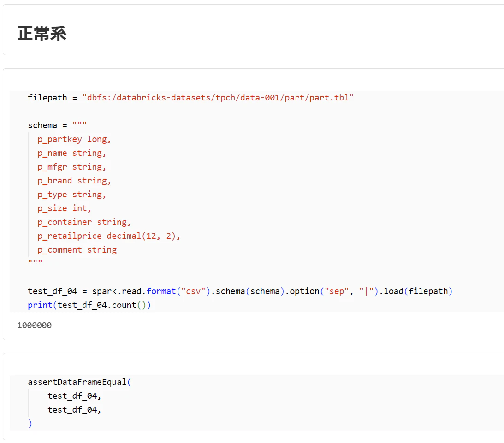Click .load(filepath) call
This screenshot has width=504, height=443.
coord(416,291)
